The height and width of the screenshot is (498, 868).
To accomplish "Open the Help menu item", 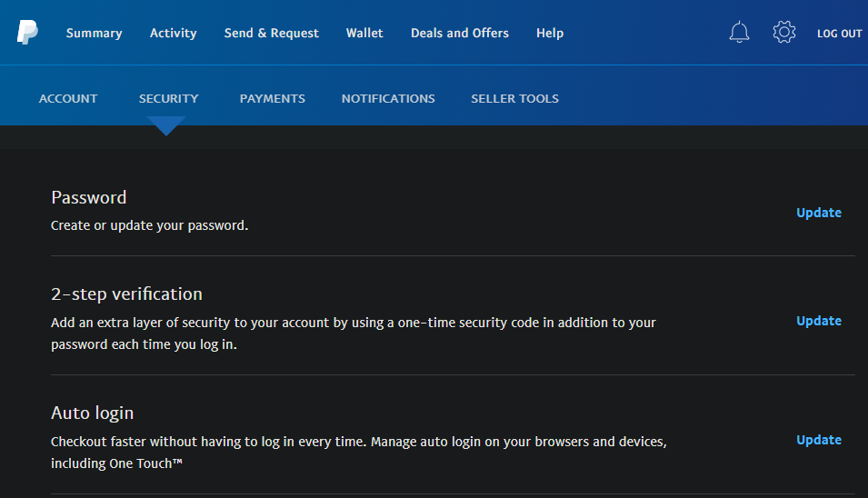I will (x=550, y=34).
